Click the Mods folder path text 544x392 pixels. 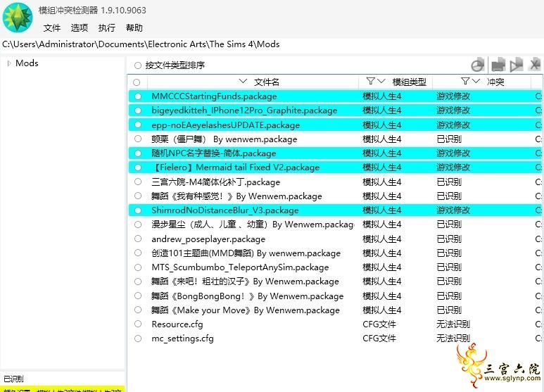point(141,44)
